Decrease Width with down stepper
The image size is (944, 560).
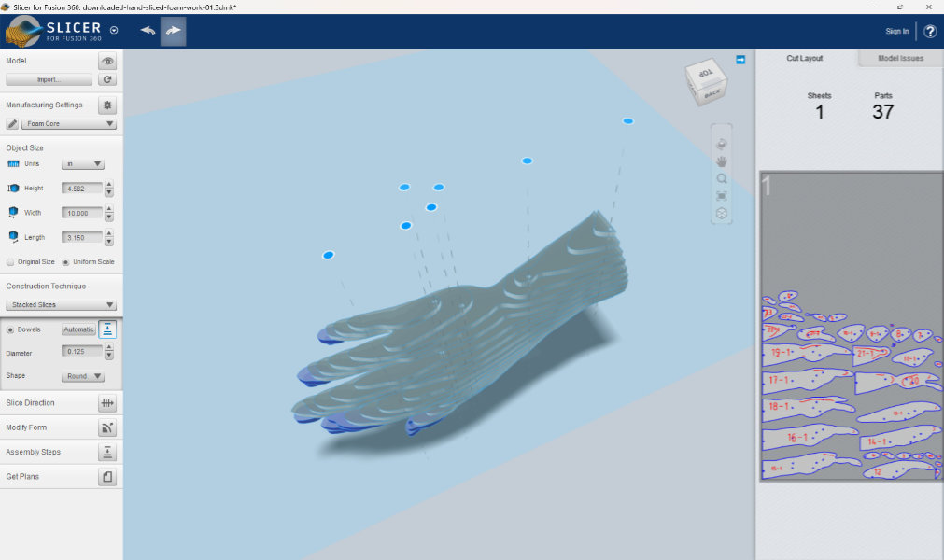pos(109,217)
